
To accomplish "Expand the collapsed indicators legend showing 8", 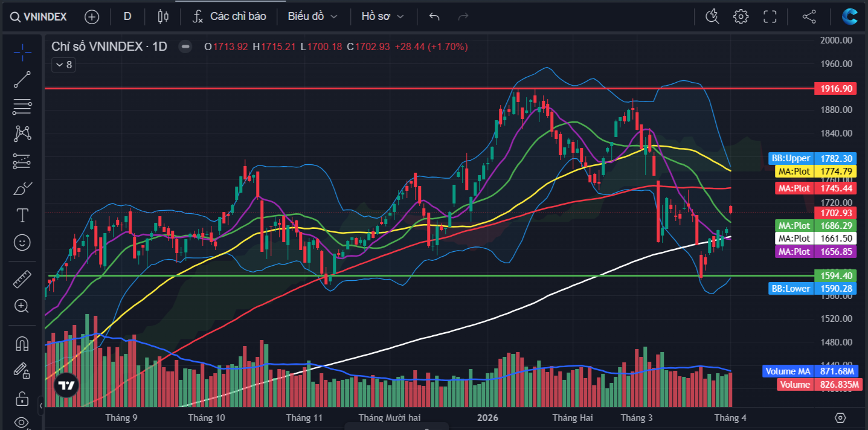I will click(x=63, y=65).
